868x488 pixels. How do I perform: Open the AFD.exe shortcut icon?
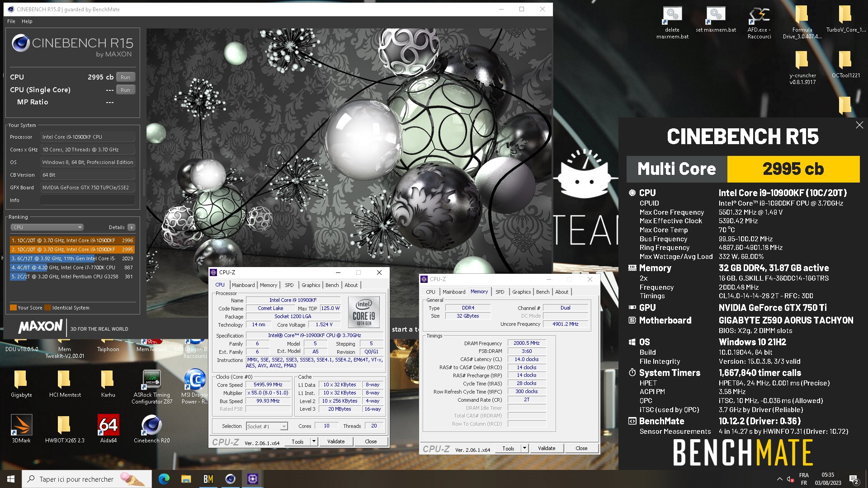tap(759, 23)
